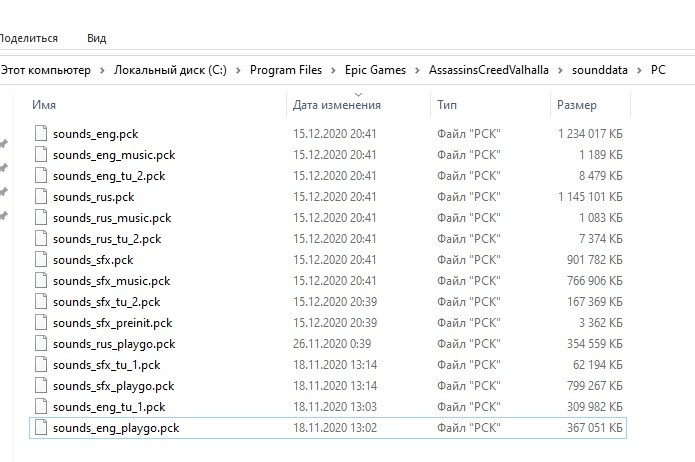This screenshot has height=462, width=695.
Task: Click size value 901 782 КБ
Action: (x=595, y=259)
